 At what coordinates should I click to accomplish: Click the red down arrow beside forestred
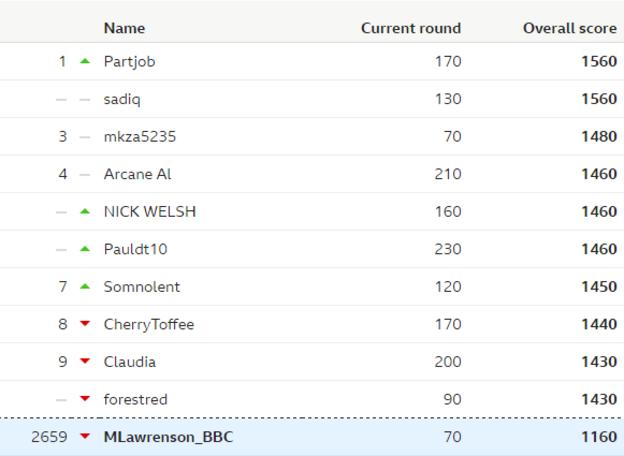(85, 398)
